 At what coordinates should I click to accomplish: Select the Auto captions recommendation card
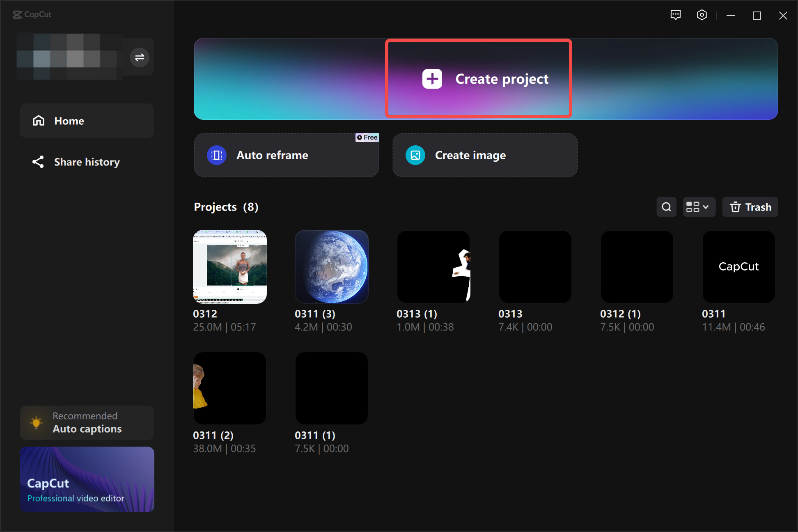87,422
